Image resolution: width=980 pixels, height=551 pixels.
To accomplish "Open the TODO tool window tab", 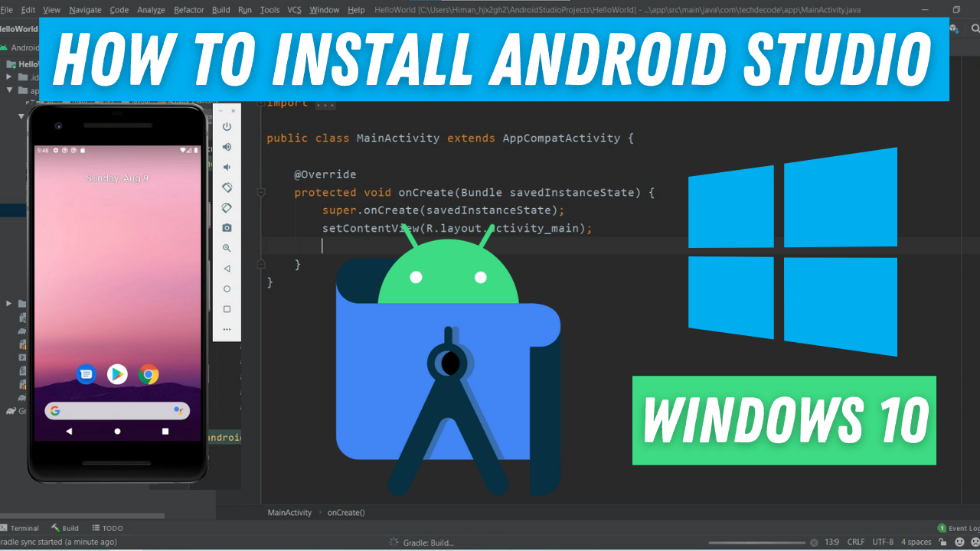I will point(107,528).
